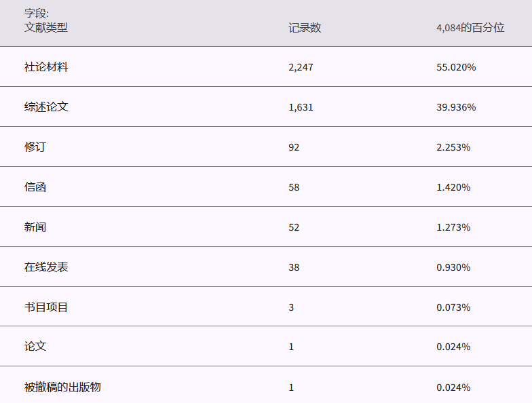Click the 记录数 column header
Image resolution: width=532 pixels, height=403 pixels.
305,28
